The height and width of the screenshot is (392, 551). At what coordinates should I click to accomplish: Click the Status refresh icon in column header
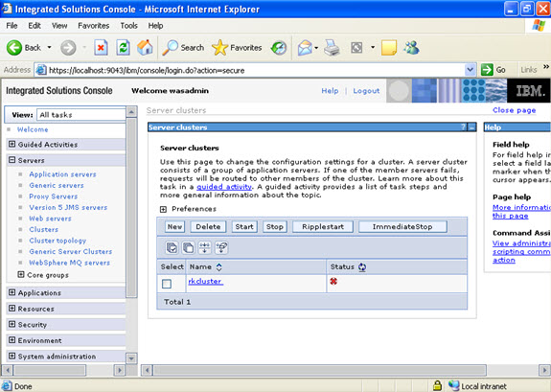coord(362,267)
